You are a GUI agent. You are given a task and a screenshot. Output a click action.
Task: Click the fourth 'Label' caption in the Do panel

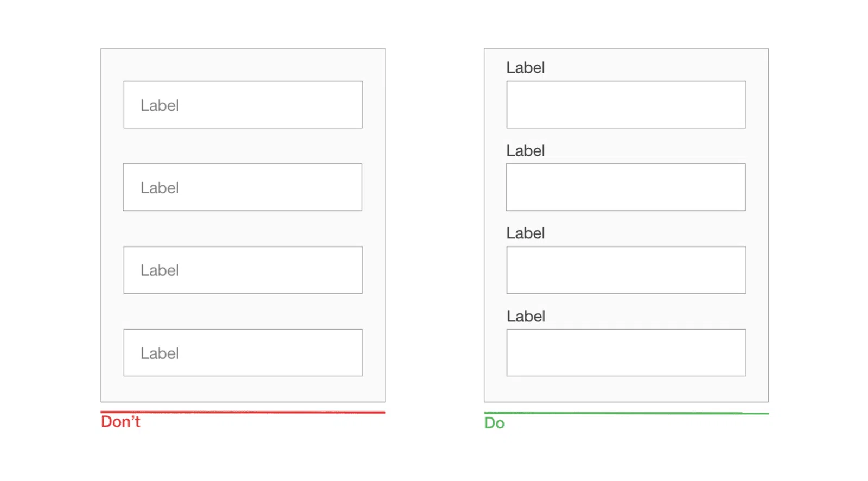coord(526,317)
